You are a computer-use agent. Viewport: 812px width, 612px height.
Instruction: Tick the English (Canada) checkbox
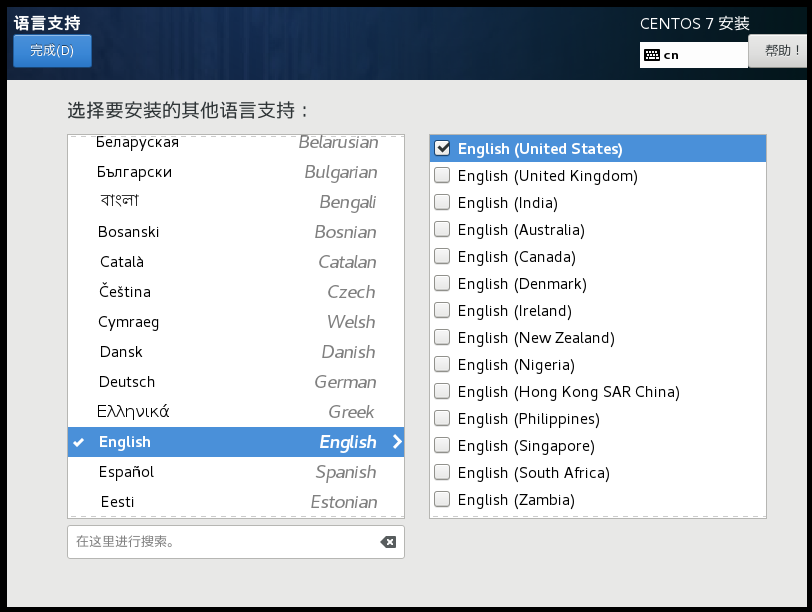(x=441, y=256)
